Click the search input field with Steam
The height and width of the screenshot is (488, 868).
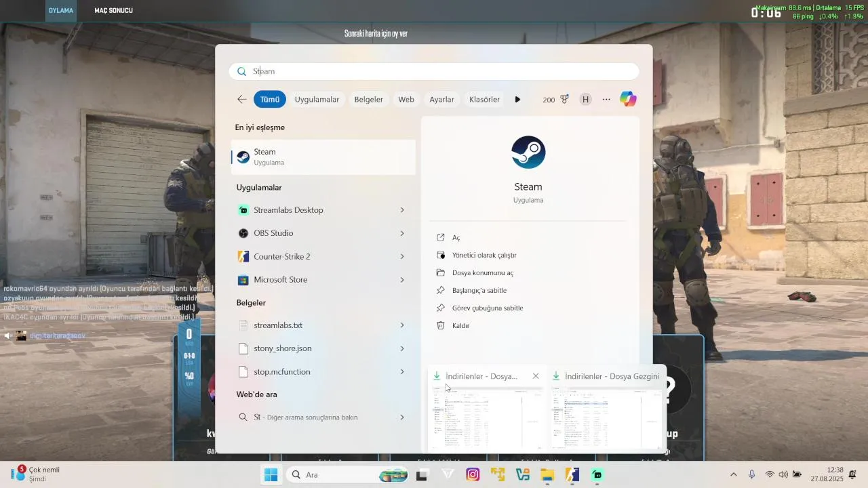[x=434, y=71]
